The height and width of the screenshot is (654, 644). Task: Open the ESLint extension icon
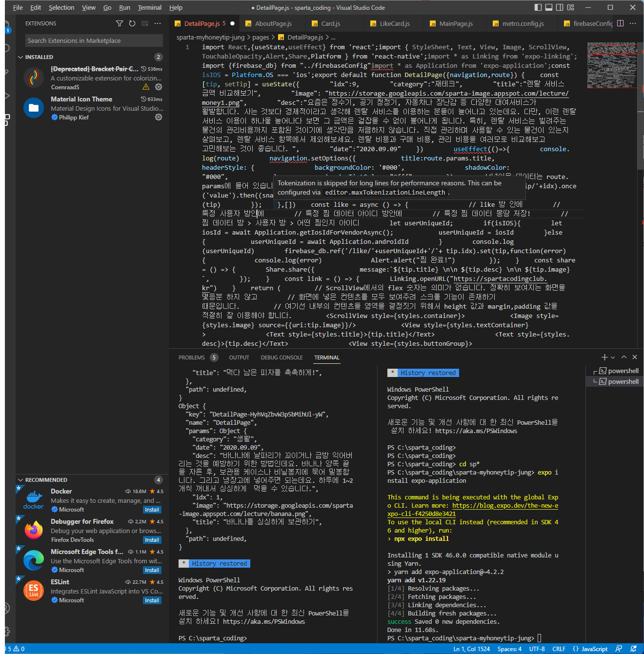[34, 591]
